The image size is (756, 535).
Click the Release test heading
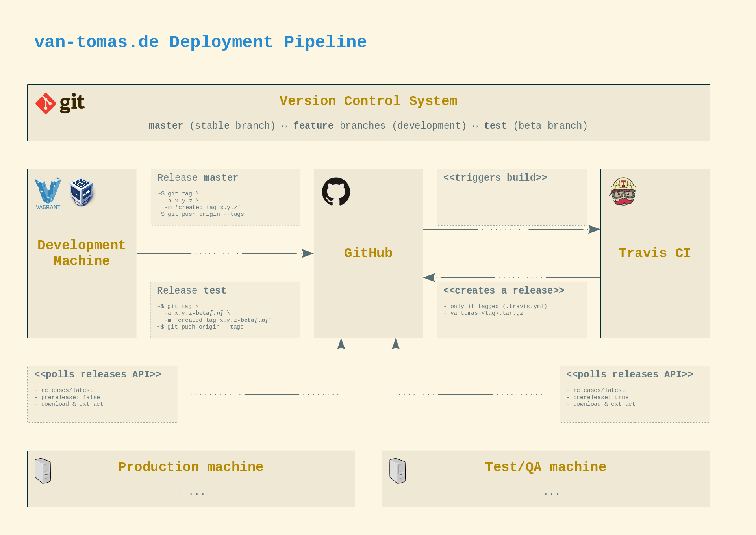(191, 290)
